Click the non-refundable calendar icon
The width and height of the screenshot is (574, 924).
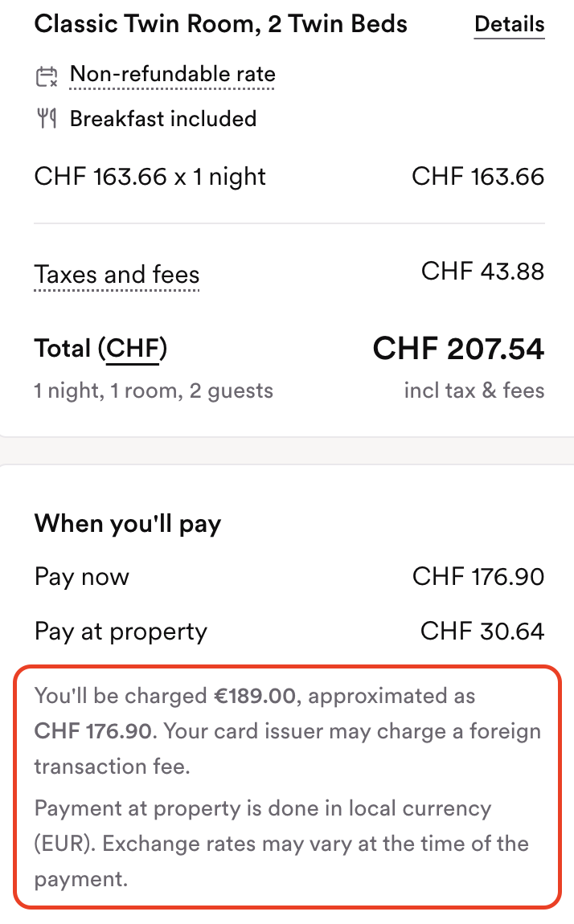click(x=47, y=76)
